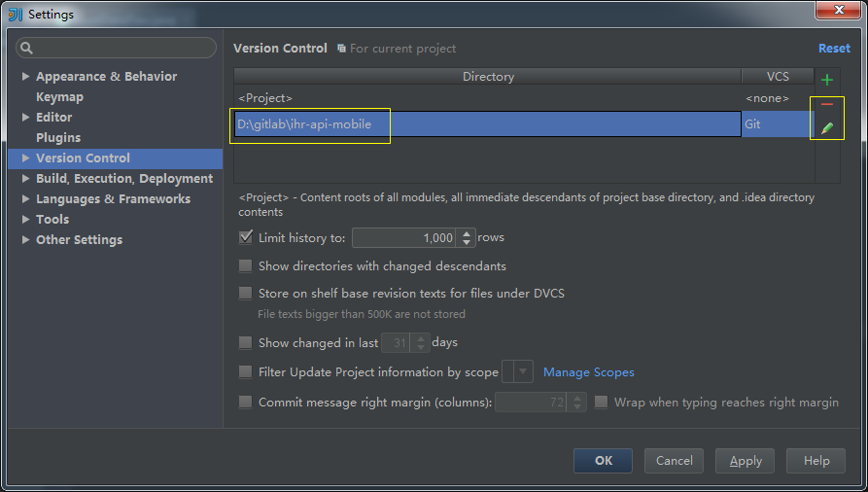Enable Store on shelf base revision texts
The height and width of the screenshot is (492, 868).
click(245, 293)
